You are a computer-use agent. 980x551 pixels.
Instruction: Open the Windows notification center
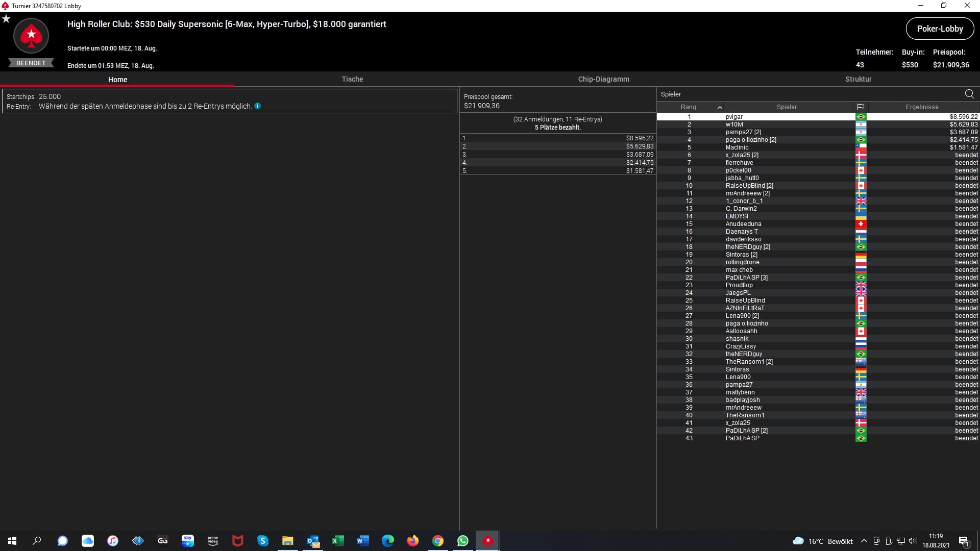click(964, 541)
